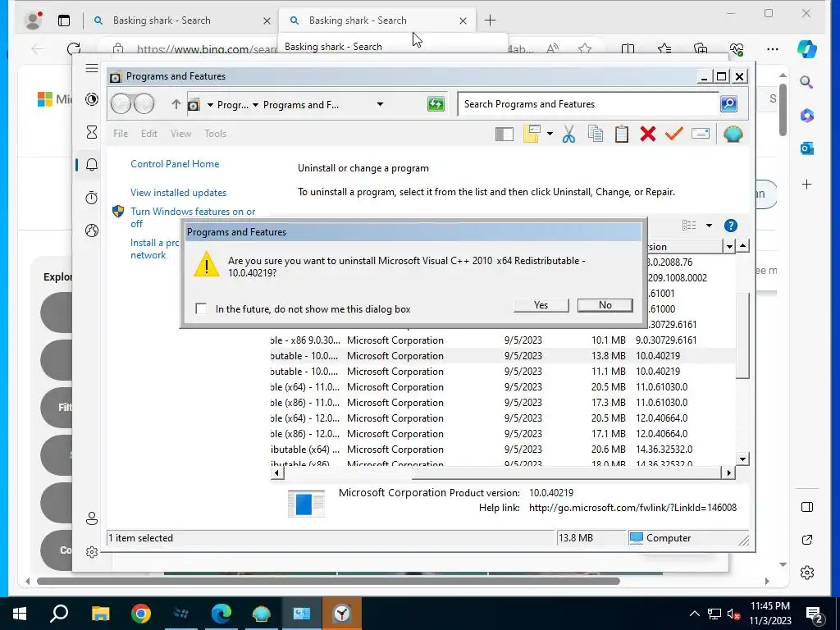Select the row with version 11.0.61030.0 sized 17.3 MB
This screenshot has height=630, width=840.
point(503,402)
